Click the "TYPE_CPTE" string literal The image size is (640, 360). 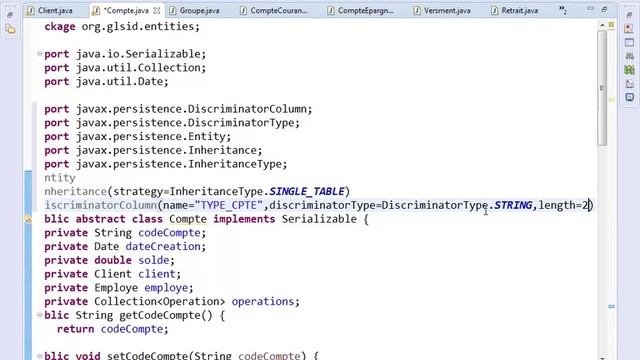coord(229,205)
